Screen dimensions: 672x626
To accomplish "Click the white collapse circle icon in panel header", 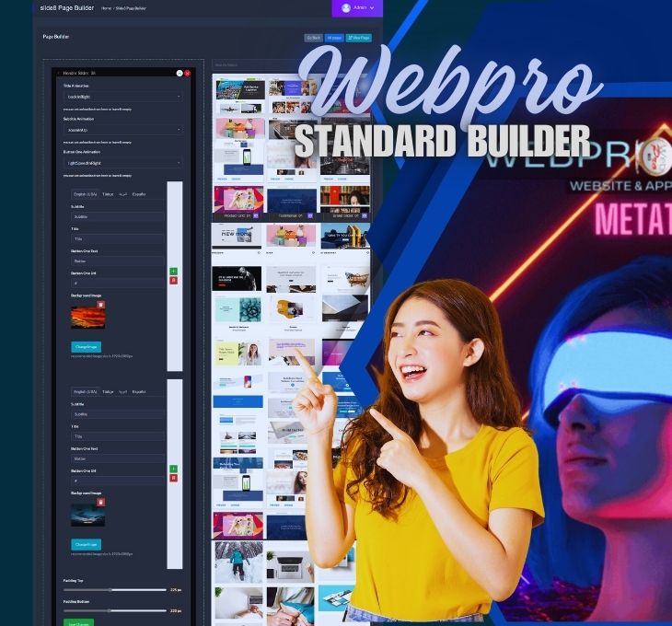I will 180,73.
